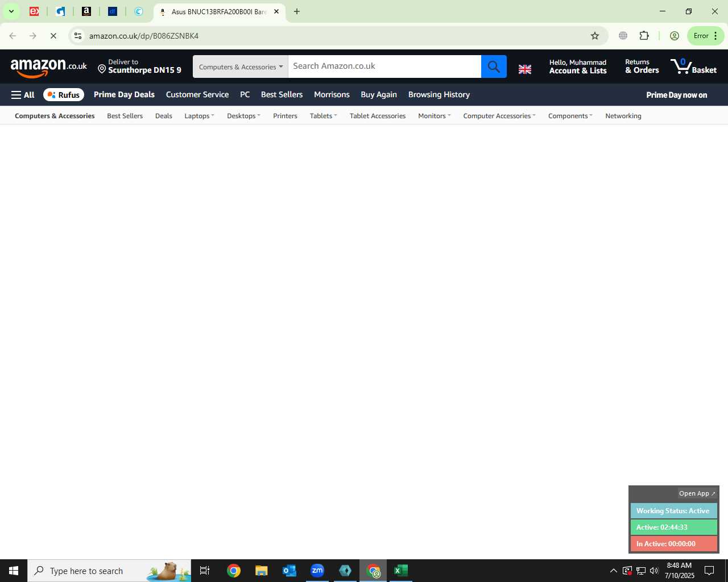Open Buy Again
This screenshot has height=582, width=728.
tap(379, 95)
